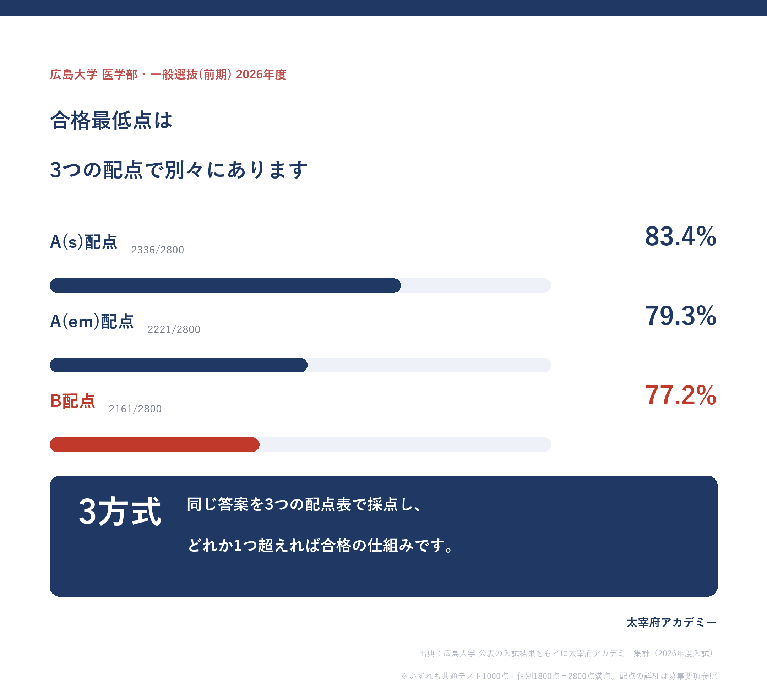Click the どれか1つ超えれば合格 sentence
The image size is (767, 700).
[x=320, y=545]
